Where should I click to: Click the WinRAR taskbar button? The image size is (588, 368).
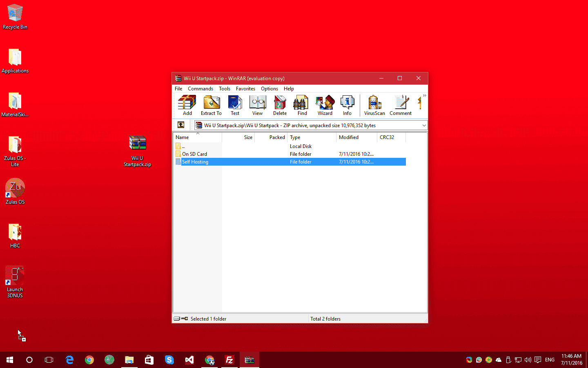249,360
